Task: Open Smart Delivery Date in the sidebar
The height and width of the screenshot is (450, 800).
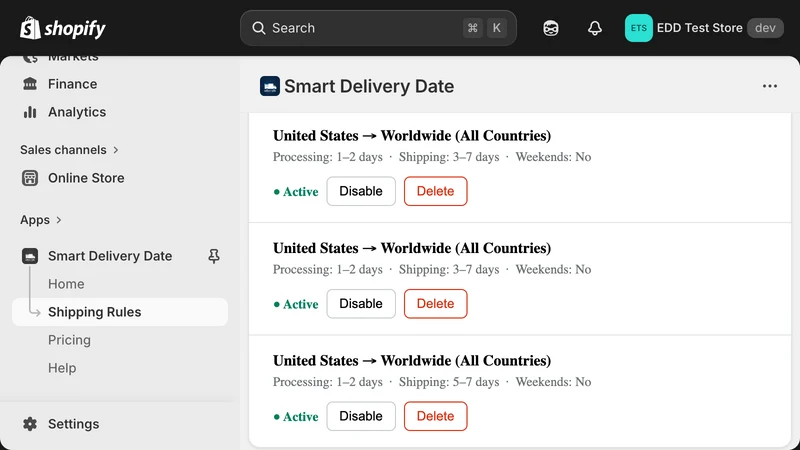Action: pos(110,256)
